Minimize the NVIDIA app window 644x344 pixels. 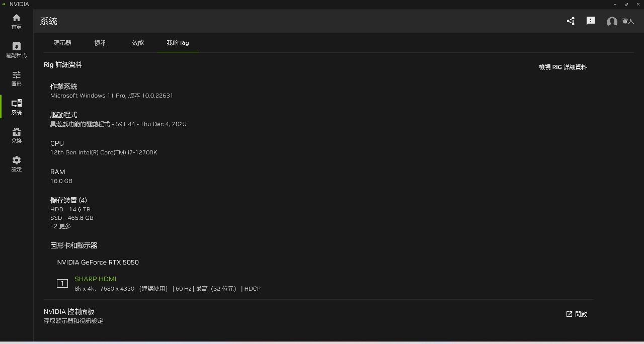pyautogui.click(x=615, y=4)
